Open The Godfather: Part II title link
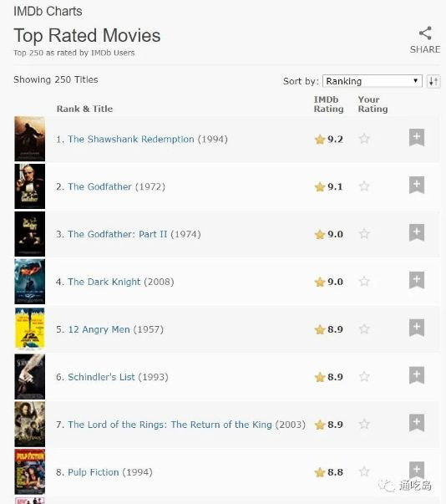The width and height of the screenshot is (446, 504). (x=118, y=234)
